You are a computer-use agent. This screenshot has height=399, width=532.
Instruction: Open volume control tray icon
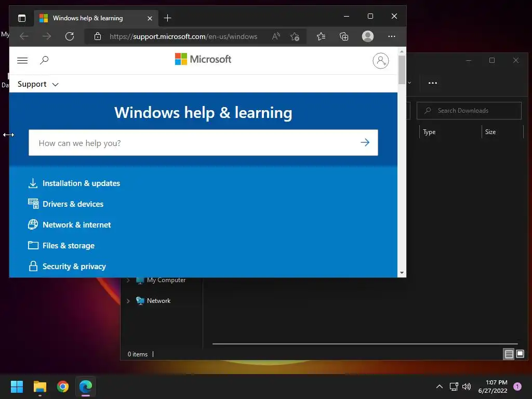coord(467,387)
